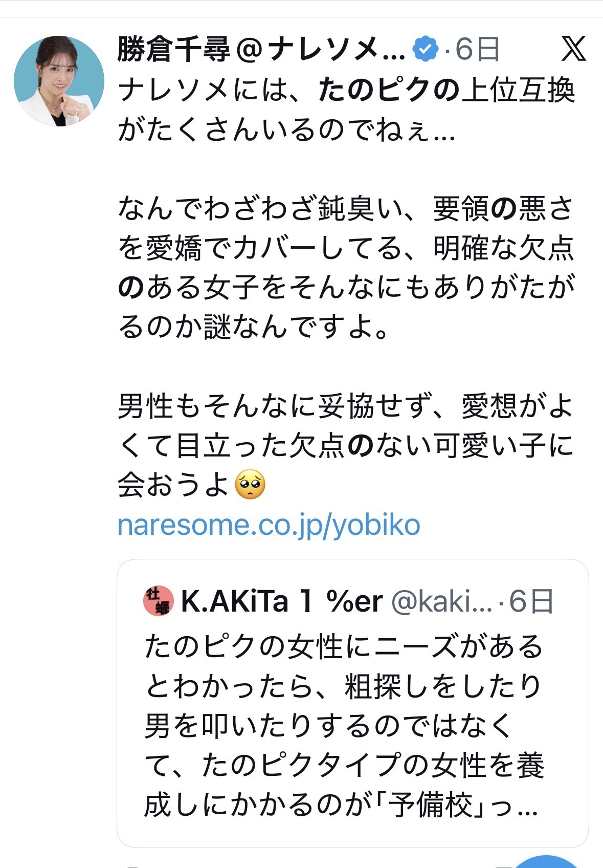Screen dimensions: 603x868
Task: Tap the line がたくさんいるのでねぇ…
Action: [x=286, y=130]
